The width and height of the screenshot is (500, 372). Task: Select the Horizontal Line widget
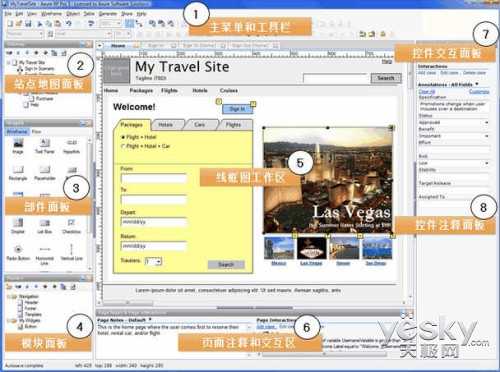[45, 255]
